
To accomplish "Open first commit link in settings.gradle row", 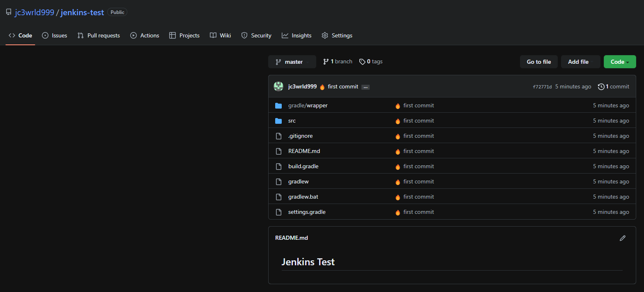I will pyautogui.click(x=419, y=212).
